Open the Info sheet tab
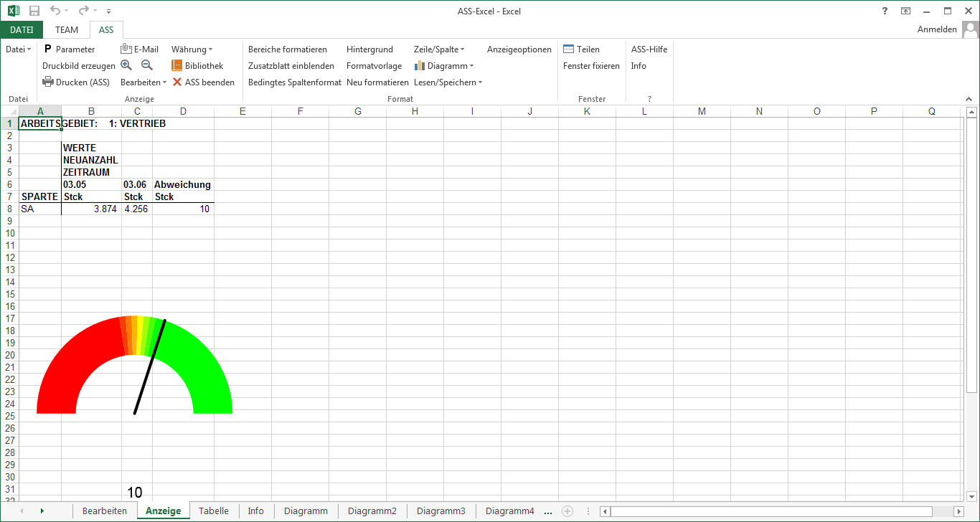This screenshot has width=980, height=522. pos(255,511)
